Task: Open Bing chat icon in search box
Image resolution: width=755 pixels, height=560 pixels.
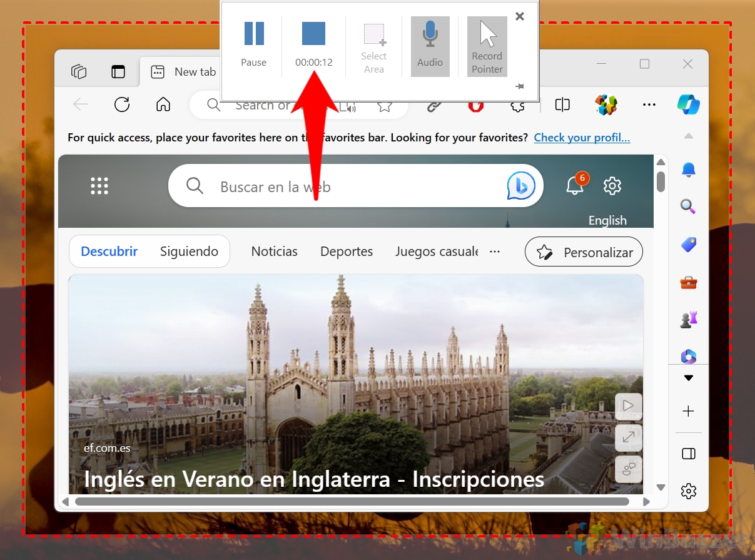Action: point(521,186)
